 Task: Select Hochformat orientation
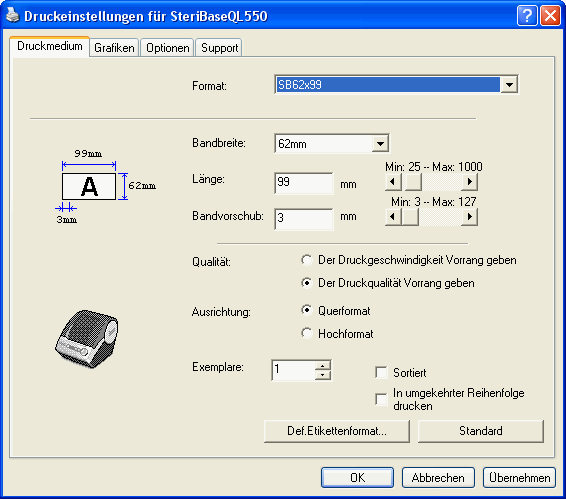307,333
